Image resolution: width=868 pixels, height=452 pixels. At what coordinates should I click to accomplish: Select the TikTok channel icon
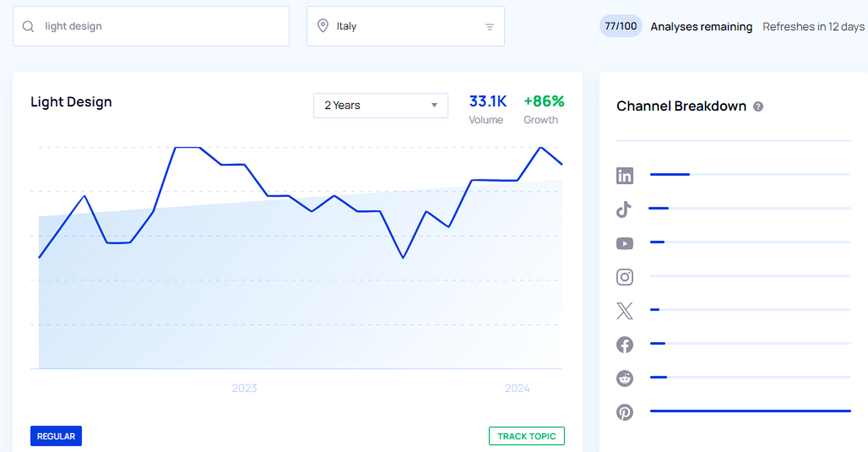[x=624, y=209]
